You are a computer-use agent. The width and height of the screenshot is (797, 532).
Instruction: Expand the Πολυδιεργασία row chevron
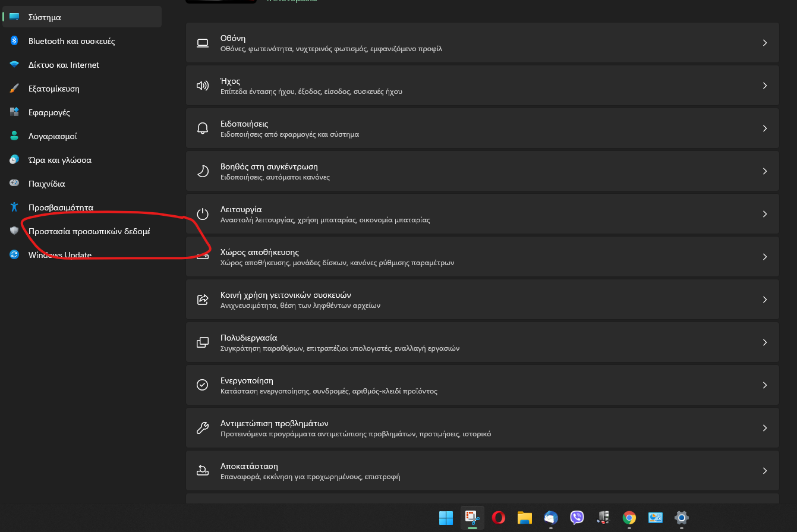[765, 342]
